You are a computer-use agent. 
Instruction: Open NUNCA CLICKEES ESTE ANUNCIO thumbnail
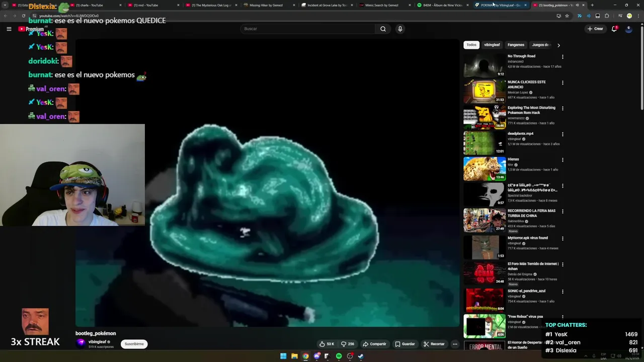click(485, 91)
